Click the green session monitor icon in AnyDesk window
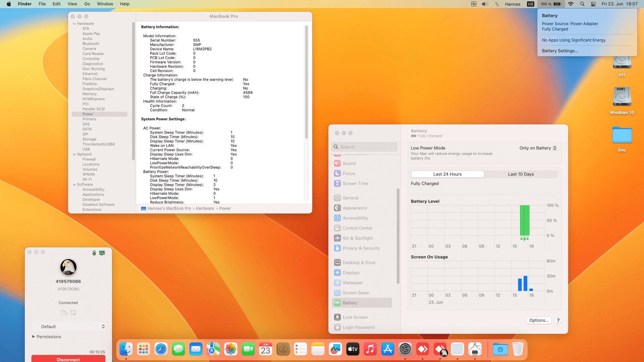Screen dimensions: 644x362 tap(102, 253)
